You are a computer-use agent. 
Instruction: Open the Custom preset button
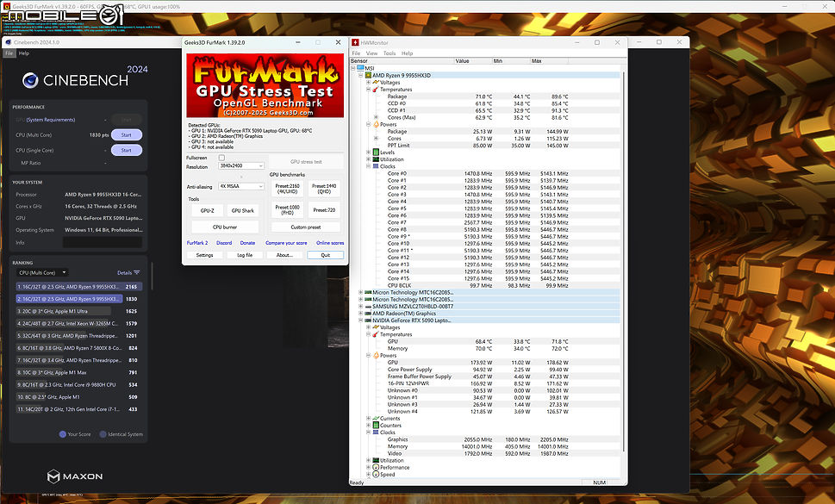[x=306, y=227]
